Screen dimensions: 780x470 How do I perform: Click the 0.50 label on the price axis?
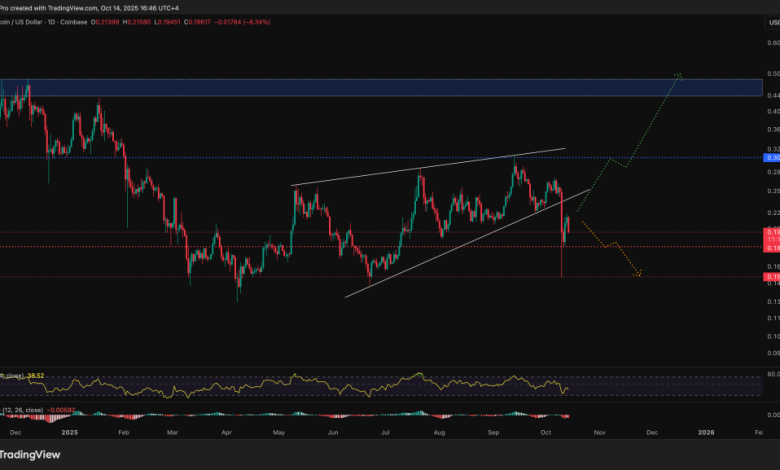(x=772, y=74)
